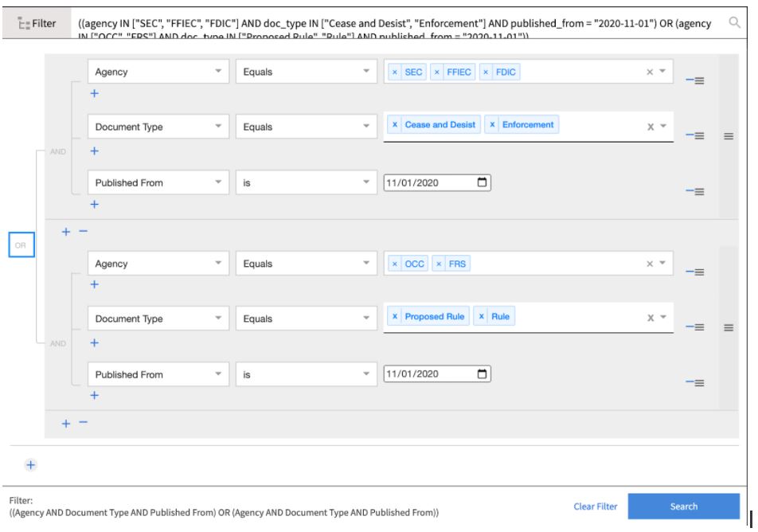Open calendar picker for first Published From date

click(x=482, y=182)
